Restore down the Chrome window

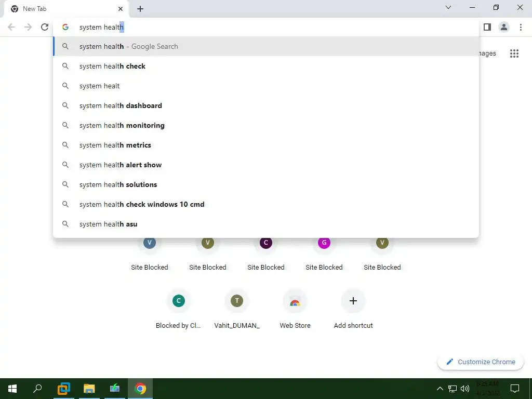(x=496, y=7)
